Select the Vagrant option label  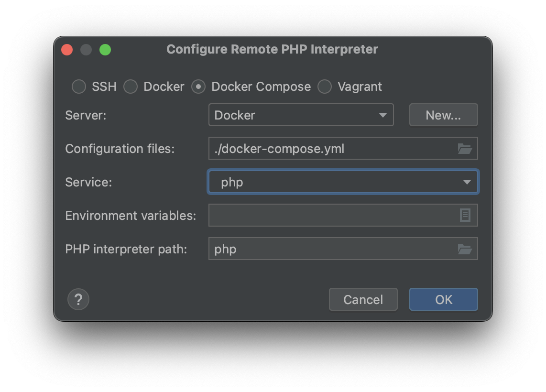359,87
